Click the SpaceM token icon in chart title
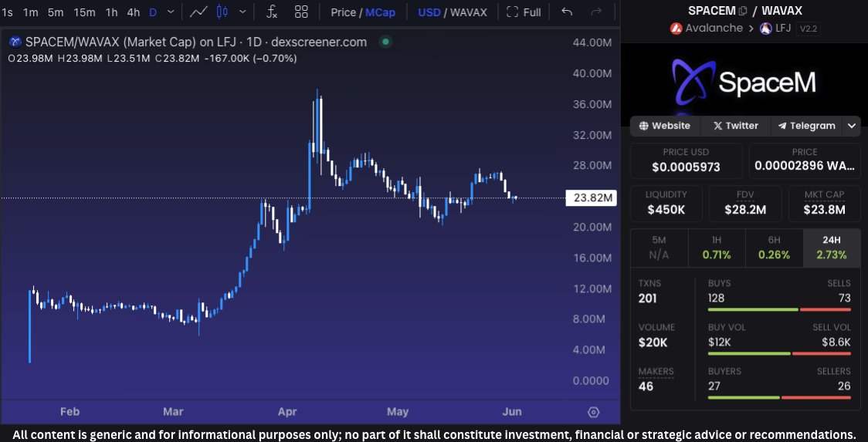 pyautogui.click(x=16, y=42)
